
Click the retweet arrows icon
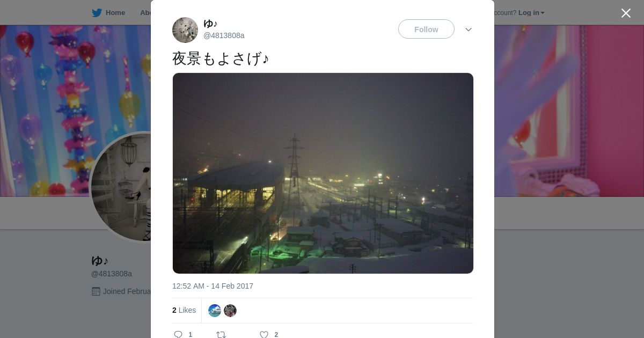221,335
